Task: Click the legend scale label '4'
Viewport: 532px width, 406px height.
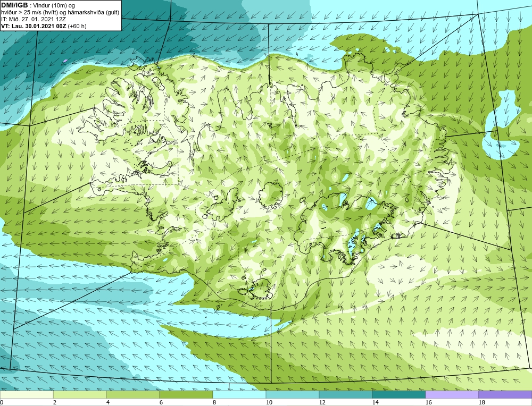Action: [109, 402]
